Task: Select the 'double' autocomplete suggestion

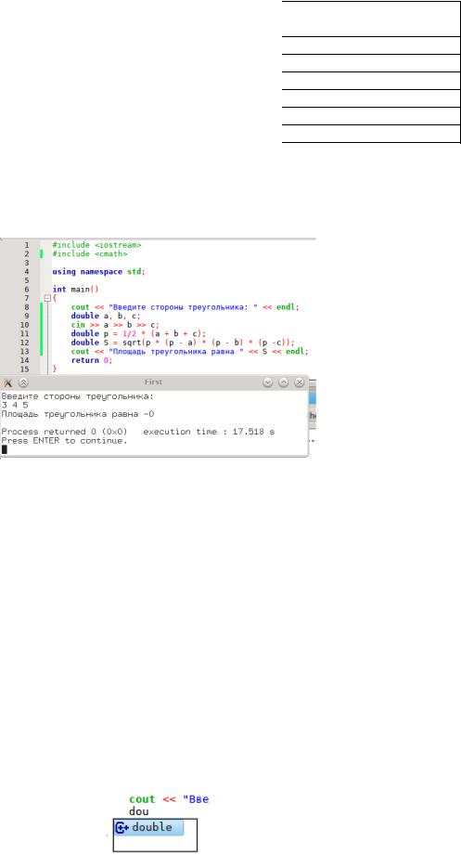Action: [148, 827]
